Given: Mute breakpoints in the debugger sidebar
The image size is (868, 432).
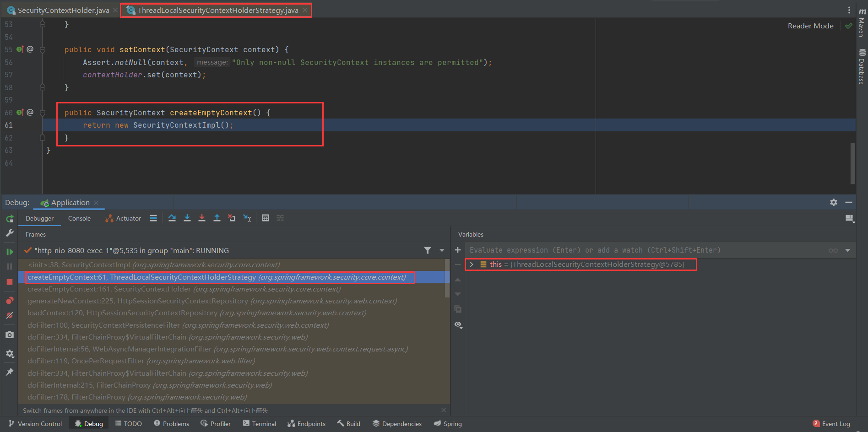Looking at the screenshot, I should click(x=10, y=315).
